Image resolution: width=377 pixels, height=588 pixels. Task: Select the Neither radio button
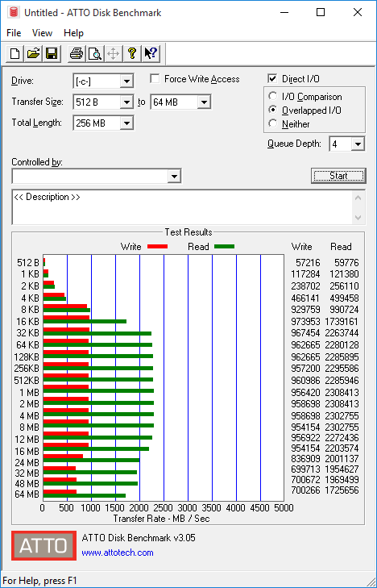pos(272,123)
